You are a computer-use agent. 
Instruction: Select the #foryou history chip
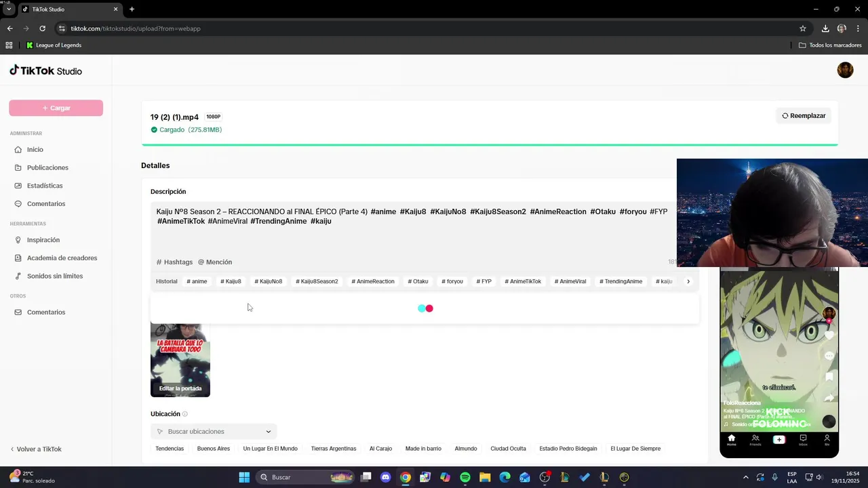tap(452, 281)
